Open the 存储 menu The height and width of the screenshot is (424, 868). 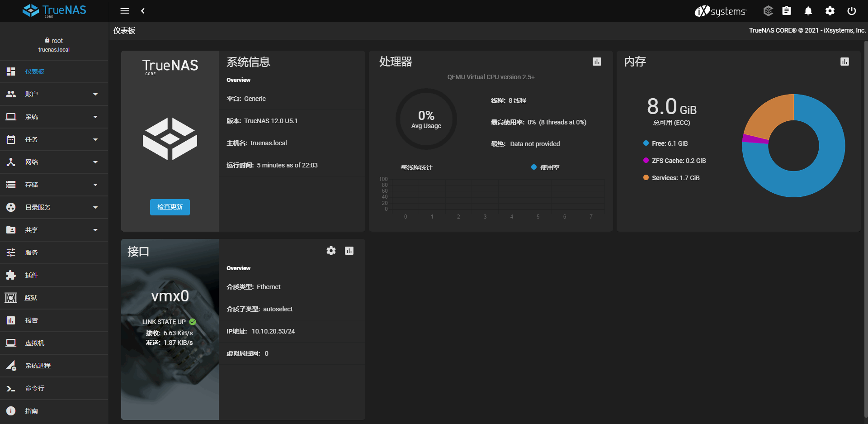(x=54, y=185)
